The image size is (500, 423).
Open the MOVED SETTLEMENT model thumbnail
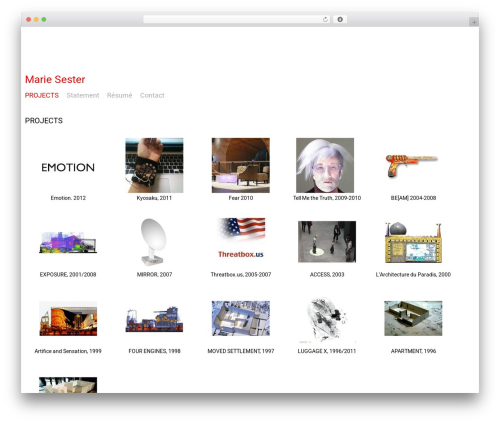pyautogui.click(x=241, y=318)
